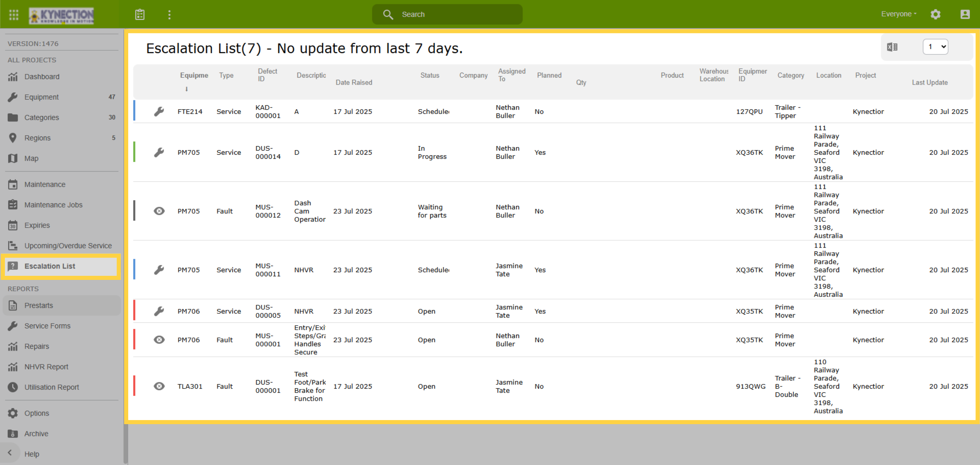Click the Location column header

[x=829, y=75]
